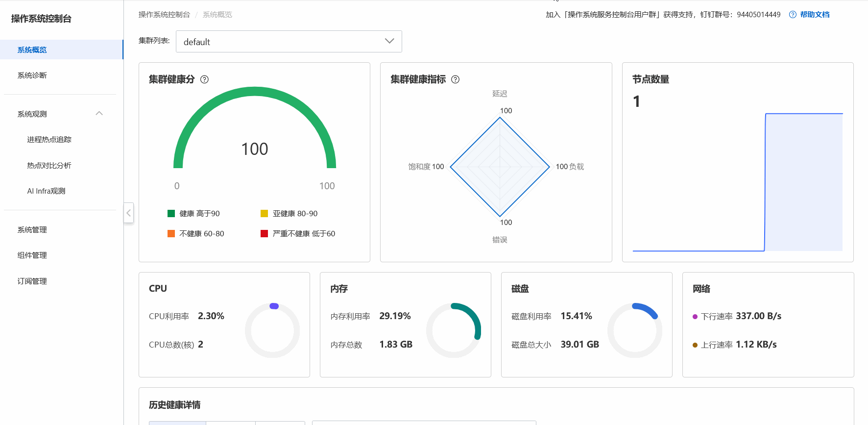The image size is (868, 425).
Task: Click the 历史健康详情 section heading
Action: point(174,405)
